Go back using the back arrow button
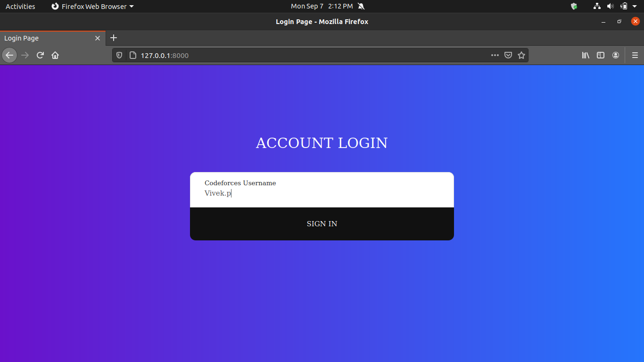The height and width of the screenshot is (362, 644). pyautogui.click(x=9, y=55)
